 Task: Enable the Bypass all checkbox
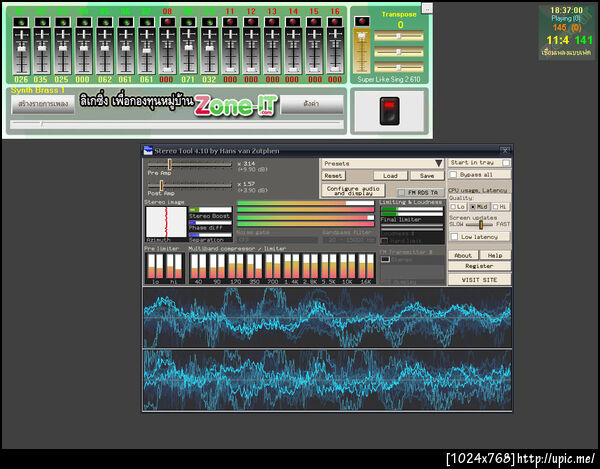453,174
